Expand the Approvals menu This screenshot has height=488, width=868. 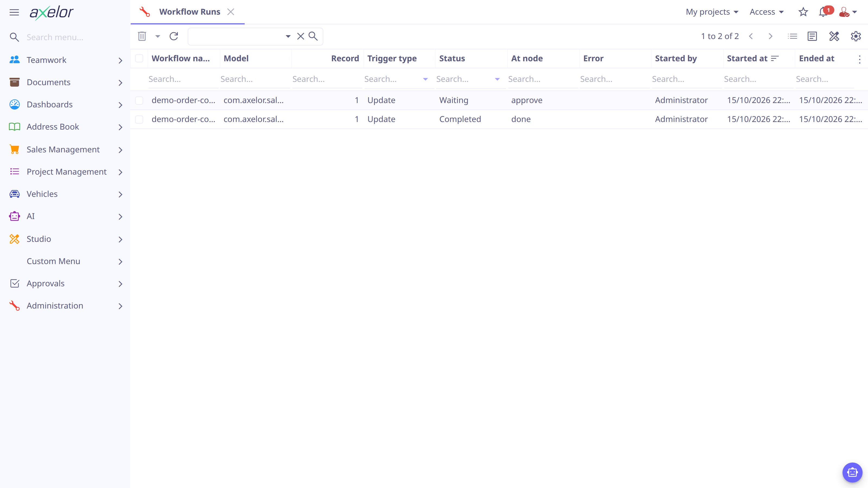tap(65, 284)
